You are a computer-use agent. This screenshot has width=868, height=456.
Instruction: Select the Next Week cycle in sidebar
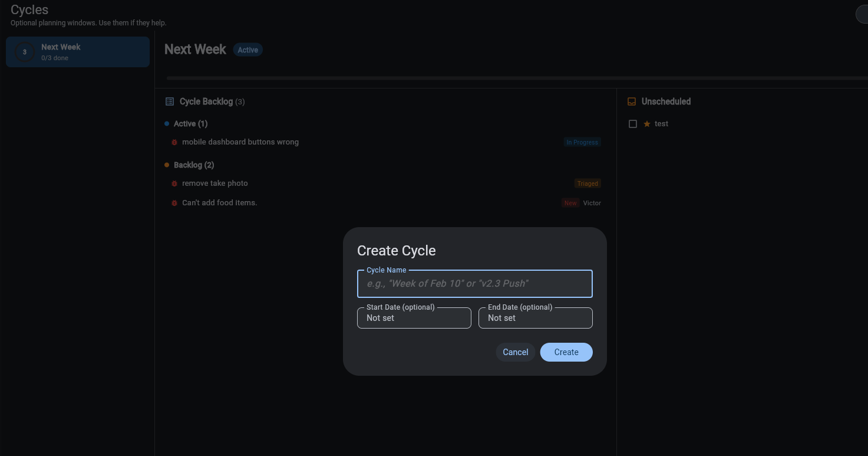77,51
